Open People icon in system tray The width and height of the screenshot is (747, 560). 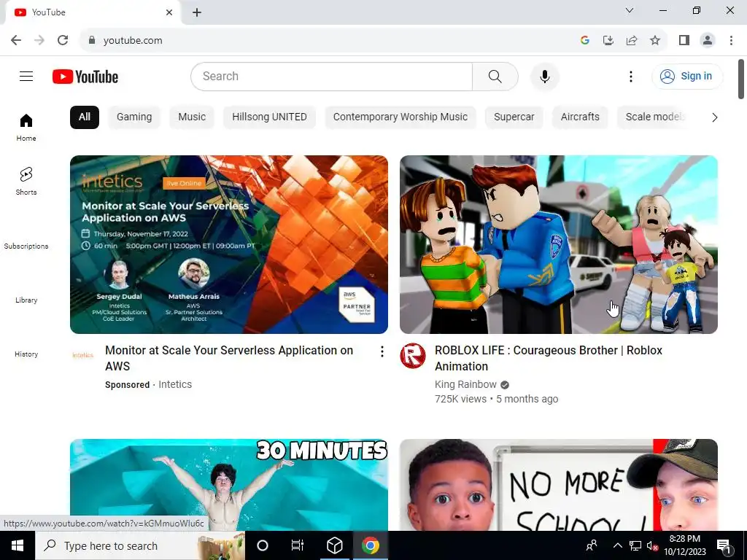pyautogui.click(x=591, y=545)
